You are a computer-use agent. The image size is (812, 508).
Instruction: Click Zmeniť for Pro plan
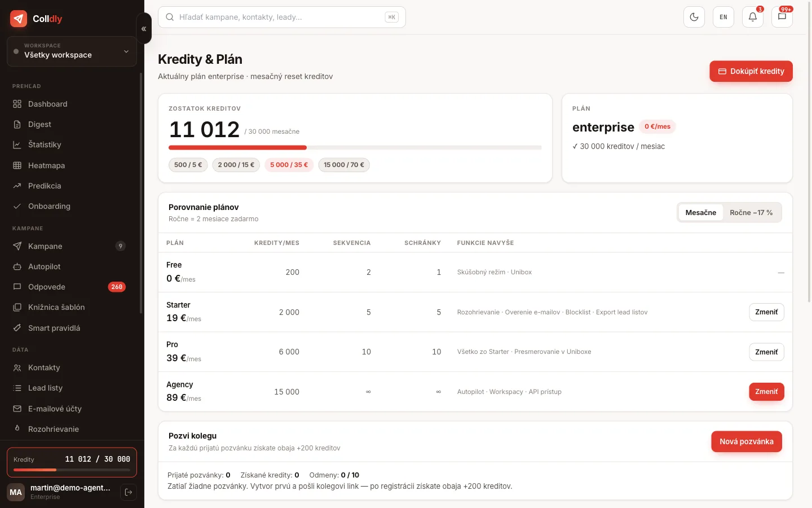pyautogui.click(x=766, y=352)
